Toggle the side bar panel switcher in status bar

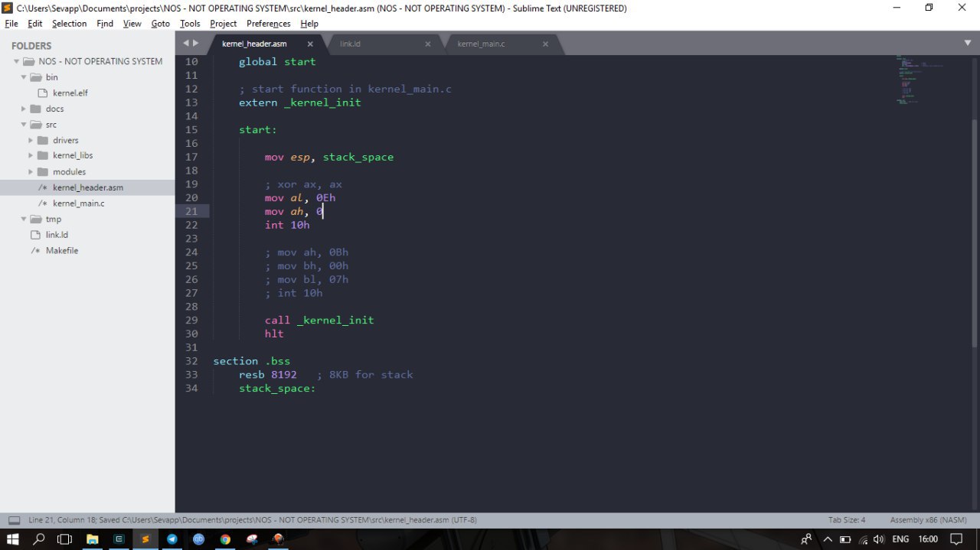14,520
